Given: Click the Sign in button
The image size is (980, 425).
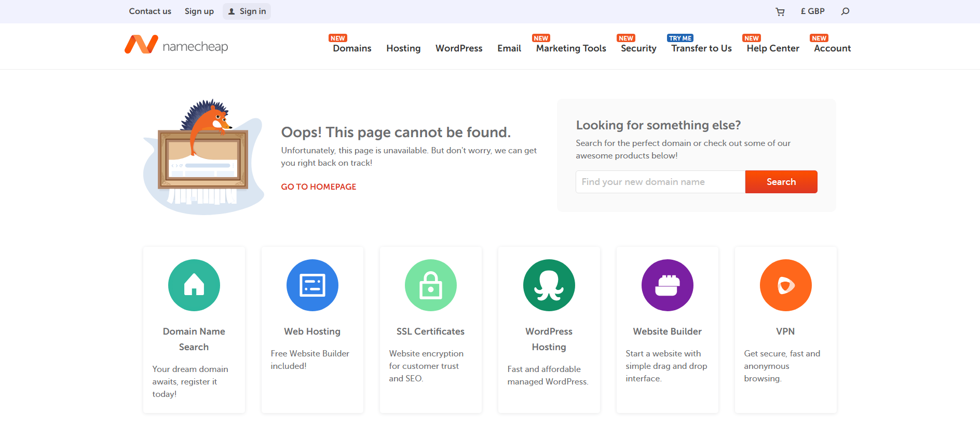Looking at the screenshot, I should [x=247, y=11].
